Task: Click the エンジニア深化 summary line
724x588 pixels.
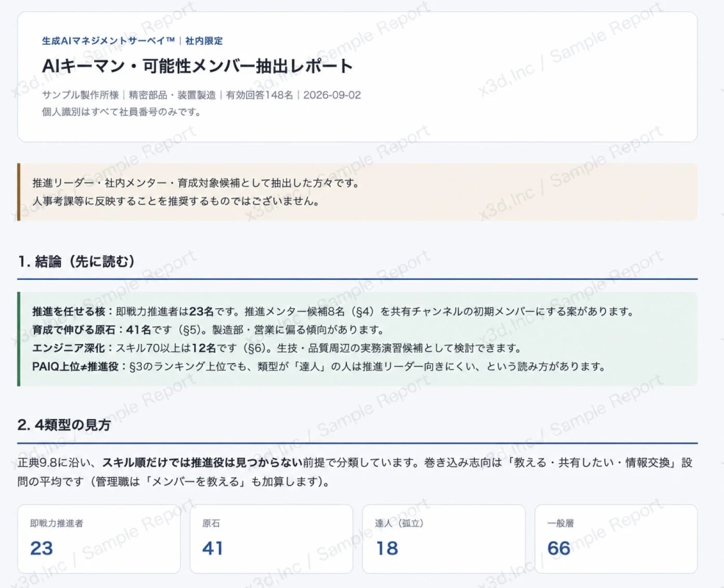Action: pyautogui.click(x=277, y=348)
